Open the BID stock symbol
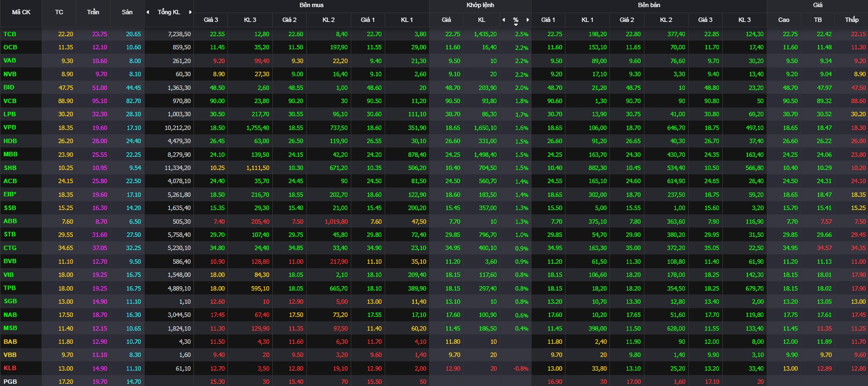 tap(9, 87)
